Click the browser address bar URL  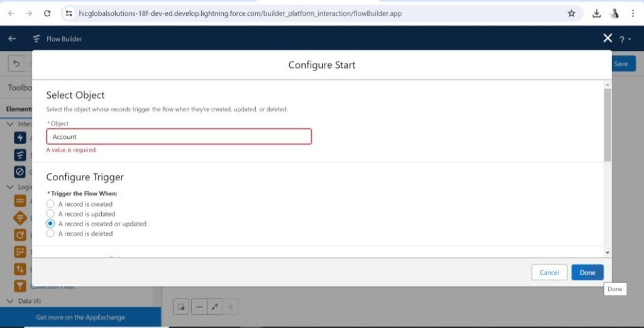coord(240,14)
